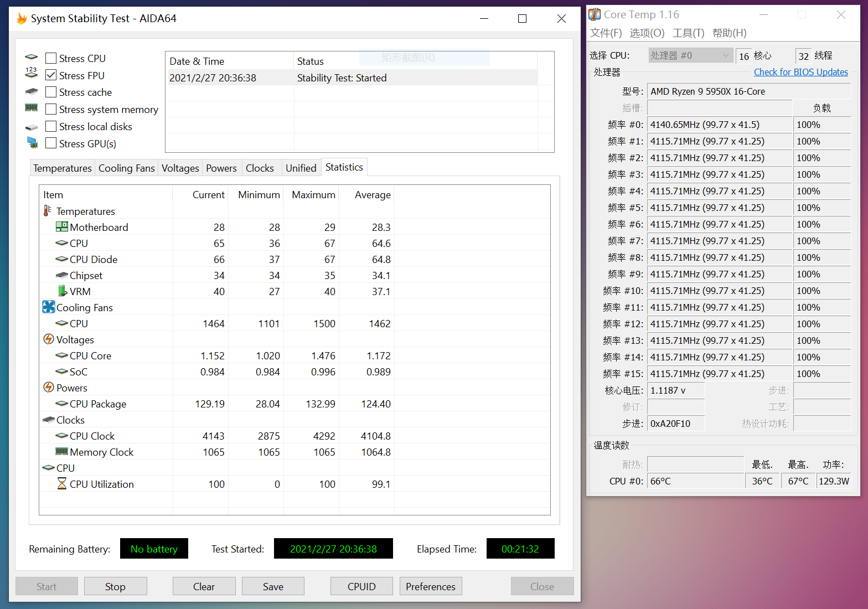Click the monitor icon beside Stress GPU(s)
868x609 pixels.
pyautogui.click(x=32, y=143)
